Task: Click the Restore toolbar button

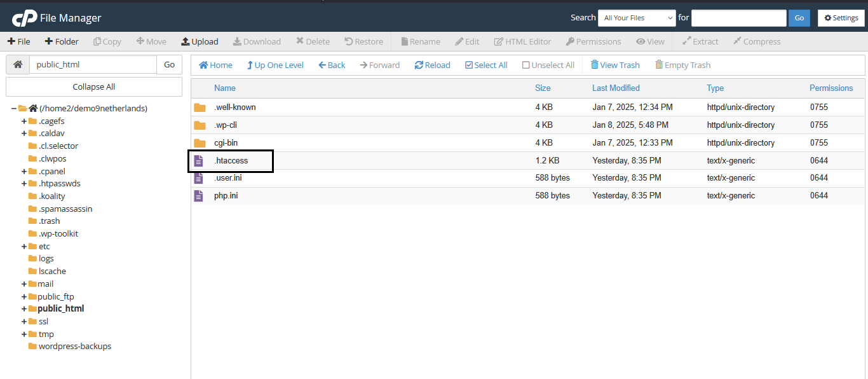Action: point(364,41)
